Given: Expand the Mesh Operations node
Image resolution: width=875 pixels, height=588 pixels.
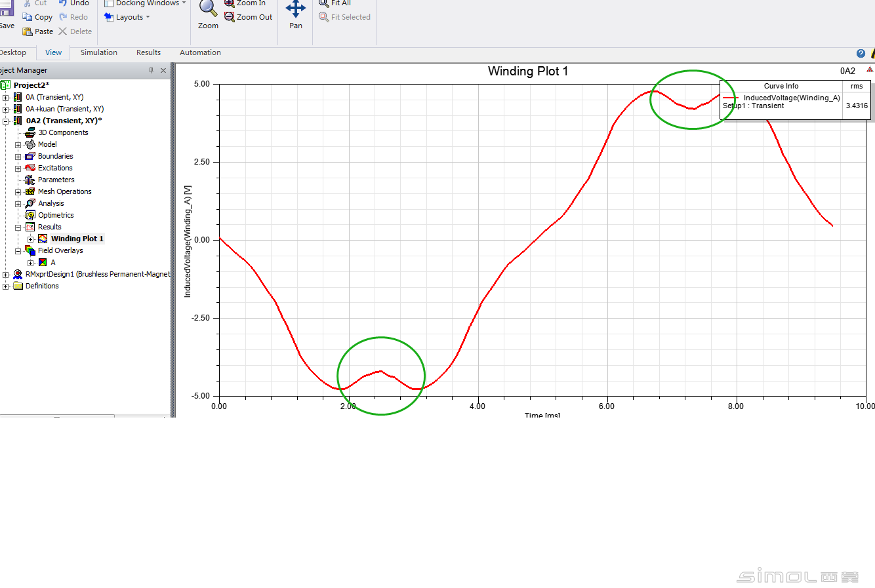Looking at the screenshot, I should tap(18, 192).
